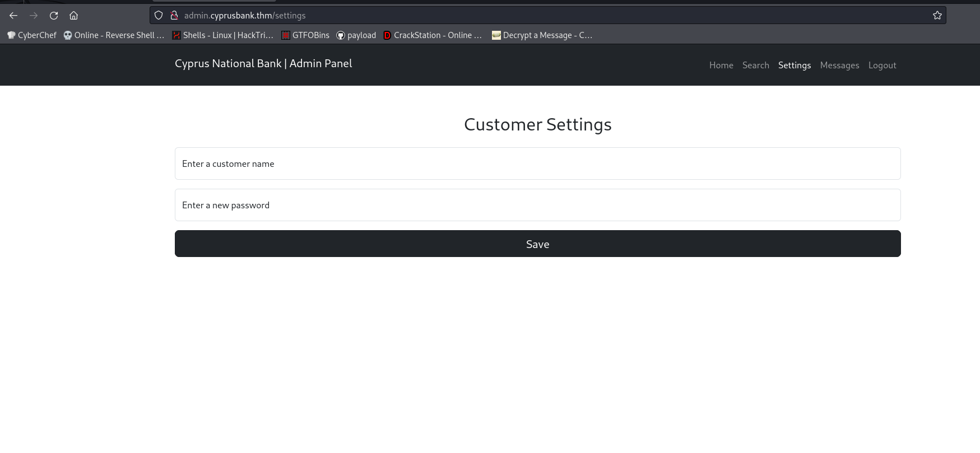
Task: Go to browser home icon
Action: point(73,16)
